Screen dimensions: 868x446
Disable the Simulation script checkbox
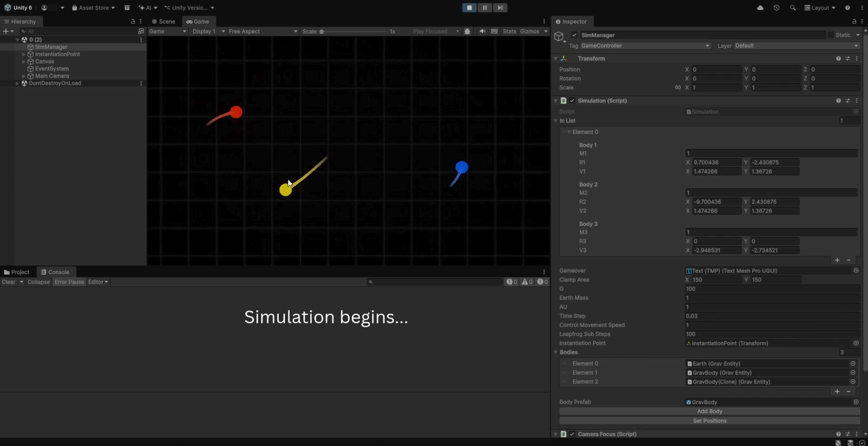(x=572, y=101)
